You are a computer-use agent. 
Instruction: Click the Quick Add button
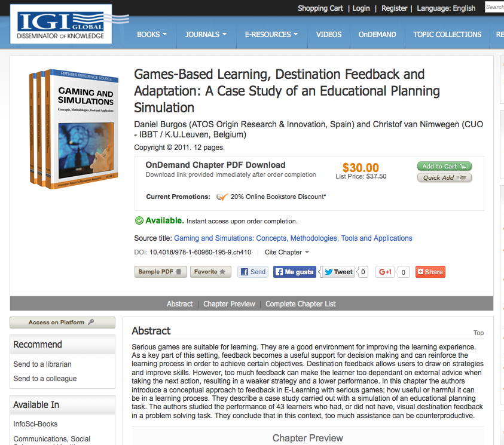(444, 177)
